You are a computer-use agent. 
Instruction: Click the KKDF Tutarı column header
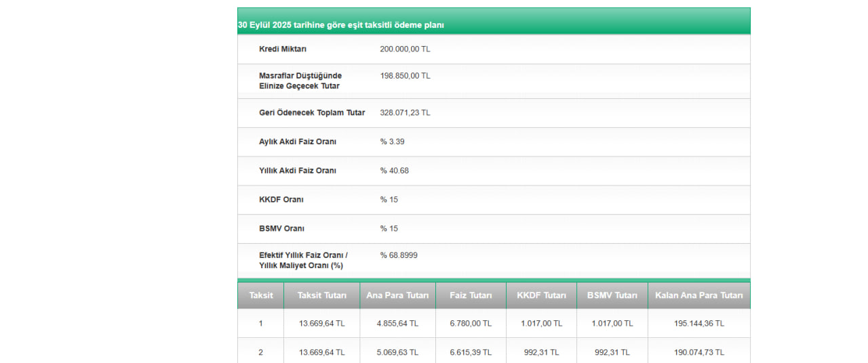coord(541,295)
